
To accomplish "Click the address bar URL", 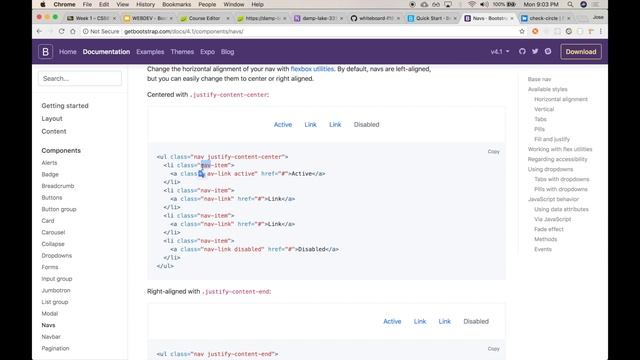I will point(184,31).
